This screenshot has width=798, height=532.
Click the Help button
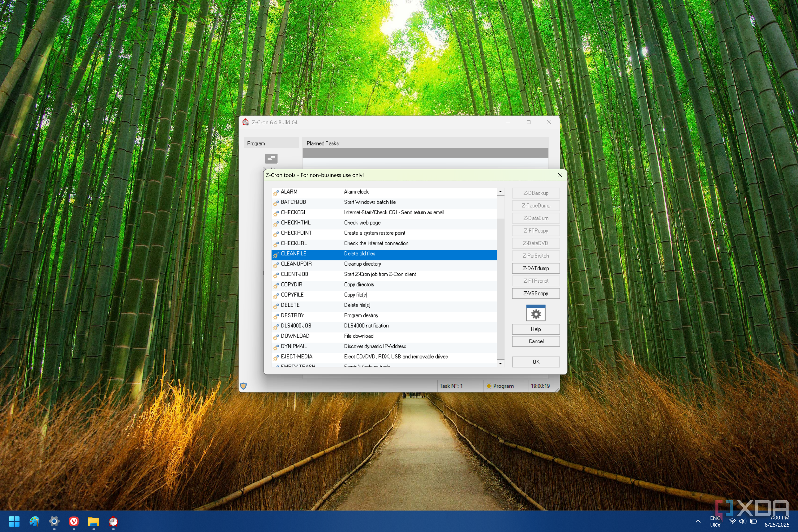[536, 329]
